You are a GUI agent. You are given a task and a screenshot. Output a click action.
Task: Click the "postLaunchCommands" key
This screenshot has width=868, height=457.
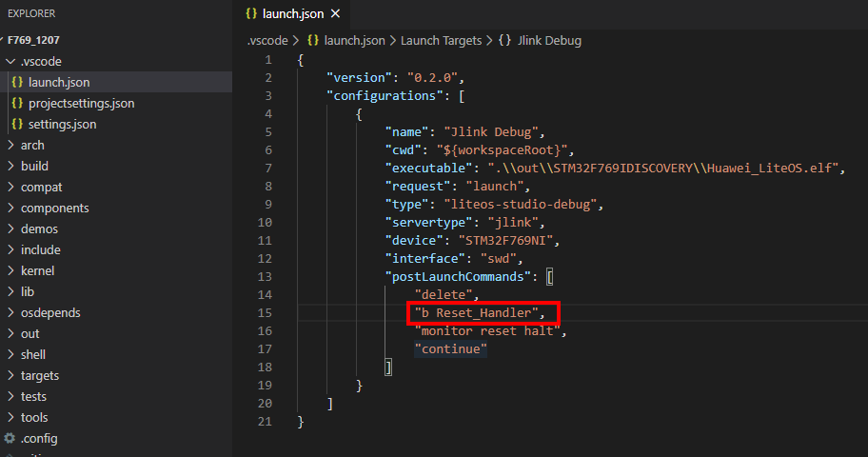(x=458, y=276)
